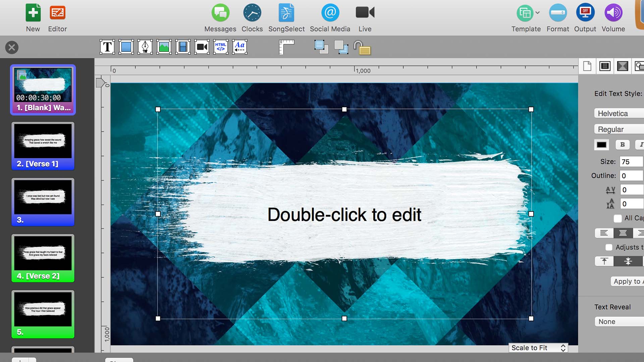Toggle the rulers icon

(286, 47)
